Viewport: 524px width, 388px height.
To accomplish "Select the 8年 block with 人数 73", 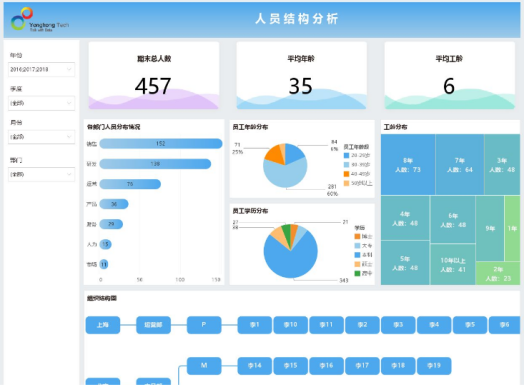I will click(408, 165).
